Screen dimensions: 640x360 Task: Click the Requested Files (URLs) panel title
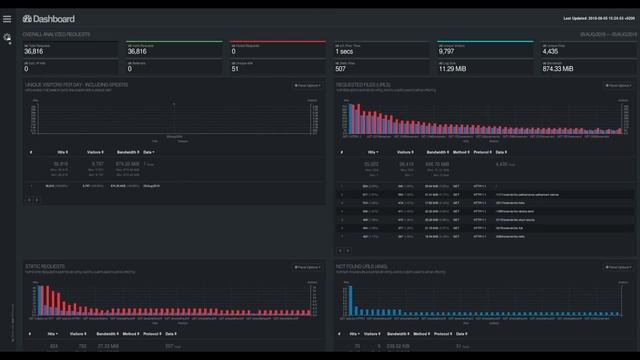363,85
